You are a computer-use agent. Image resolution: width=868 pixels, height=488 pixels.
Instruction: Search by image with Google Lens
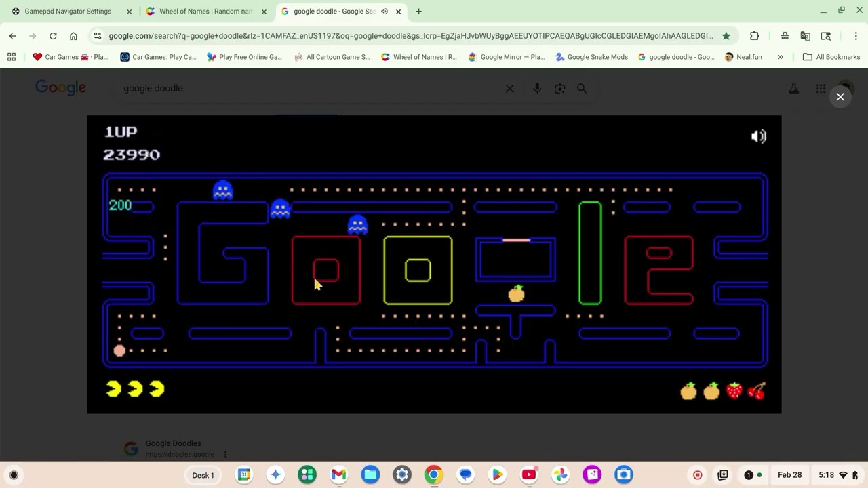pos(559,88)
